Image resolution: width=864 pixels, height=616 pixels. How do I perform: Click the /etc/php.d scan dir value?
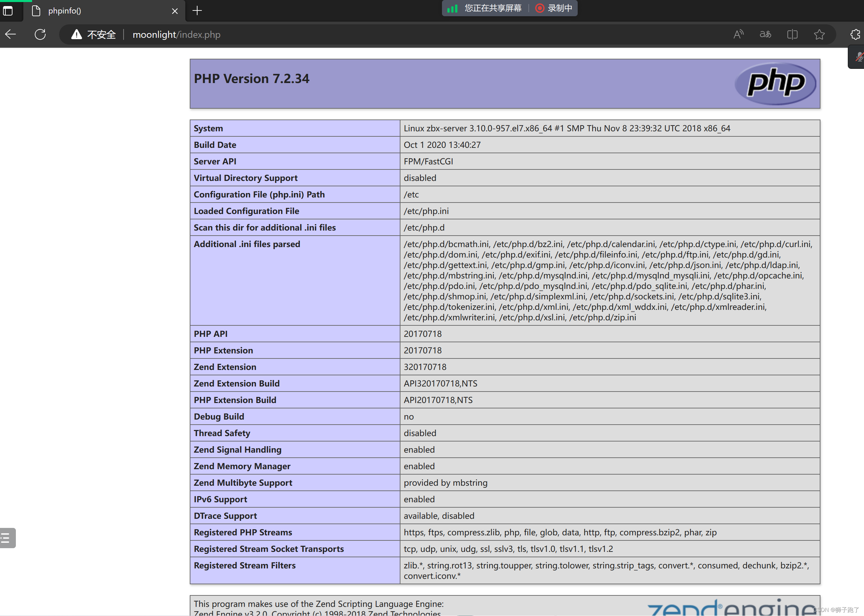[x=424, y=227]
